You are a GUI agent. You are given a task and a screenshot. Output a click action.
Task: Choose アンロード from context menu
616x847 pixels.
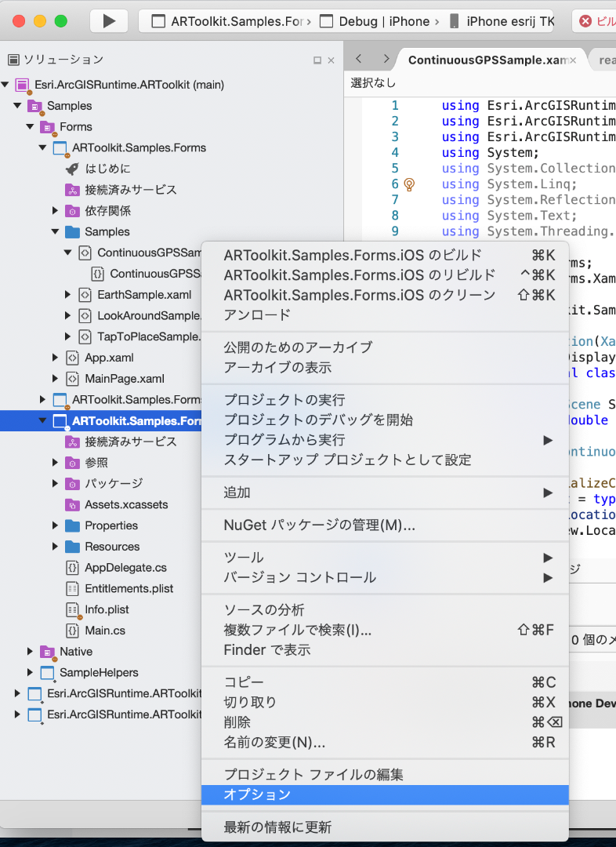[x=385, y=315]
